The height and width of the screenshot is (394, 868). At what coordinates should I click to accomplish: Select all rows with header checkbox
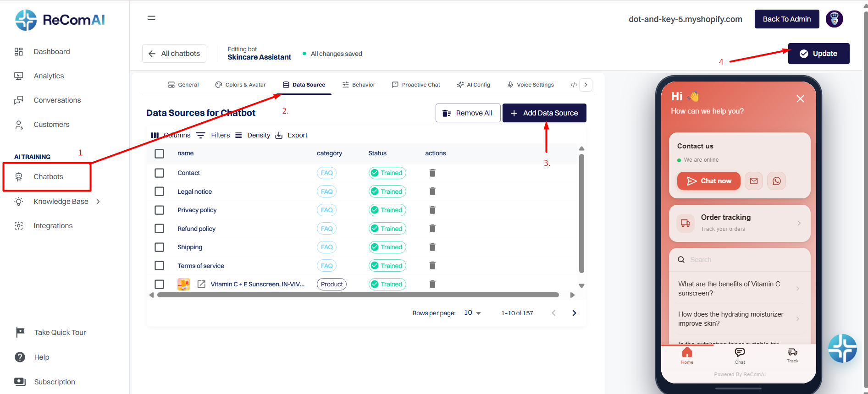pyautogui.click(x=159, y=153)
